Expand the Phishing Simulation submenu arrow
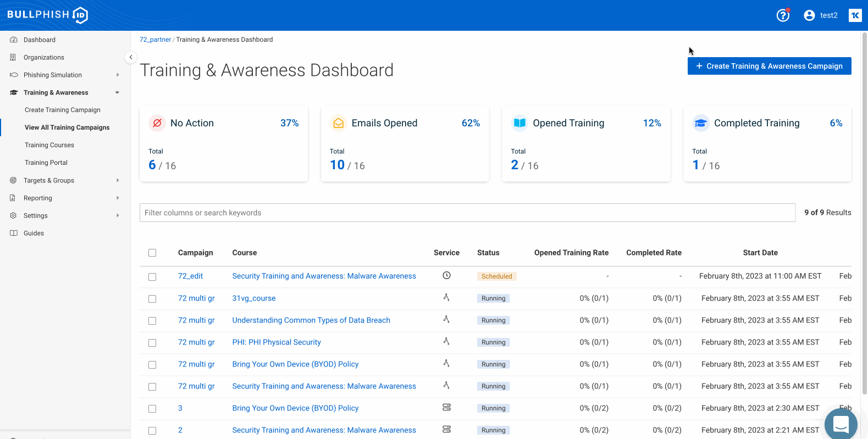Screen dimensions: 868x439 [x=118, y=75]
